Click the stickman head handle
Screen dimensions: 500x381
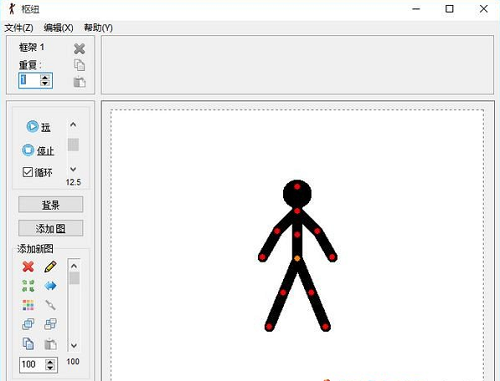297,187
